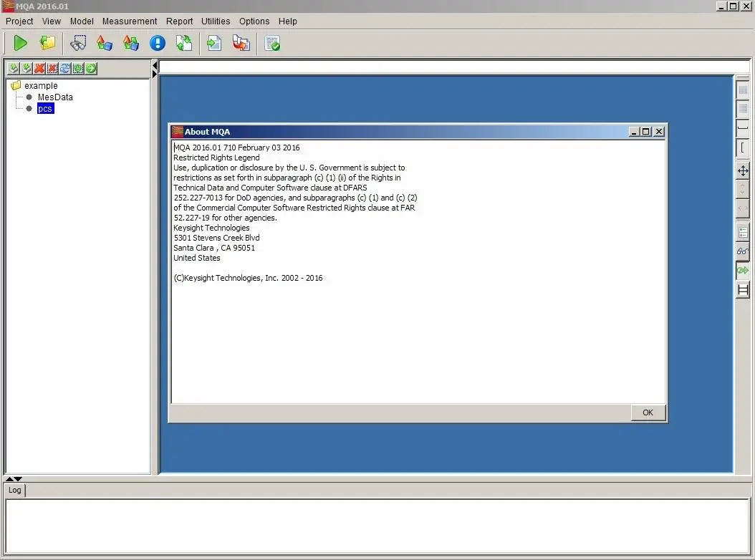Viewport: 755px width, 560px height.
Task: Click the '(C)Keysight Technologies, Inc. 2002 - 2016' line
Action: (248, 278)
